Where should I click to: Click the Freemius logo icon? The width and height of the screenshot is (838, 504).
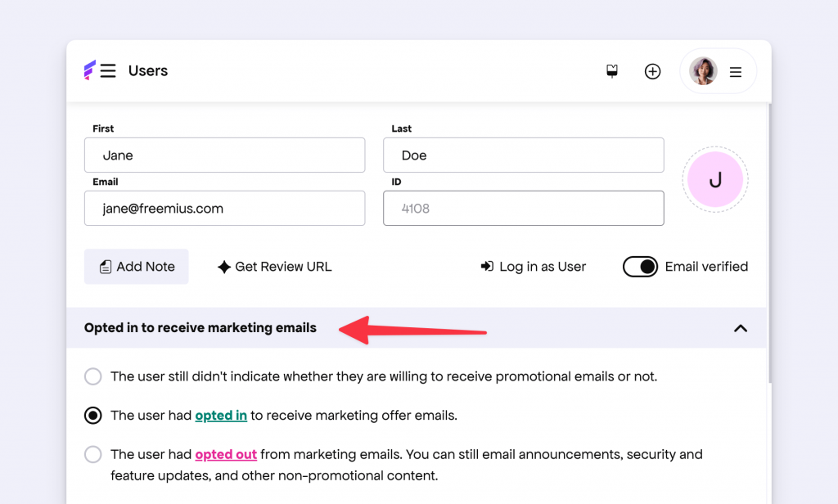[89, 70]
